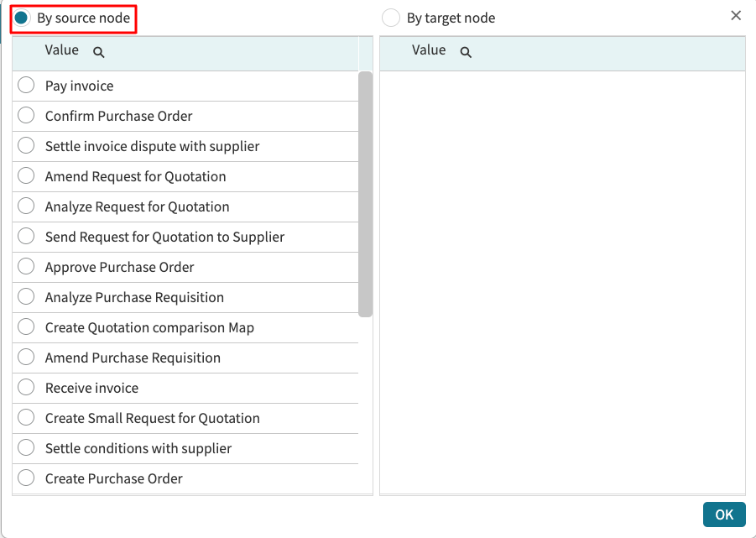Click the left Value column header

coord(62,50)
